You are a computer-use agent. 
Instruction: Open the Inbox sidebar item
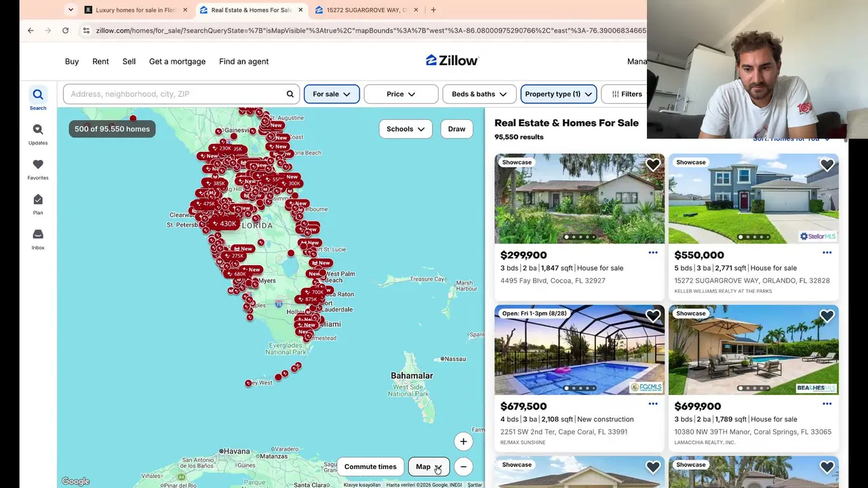coord(38,239)
